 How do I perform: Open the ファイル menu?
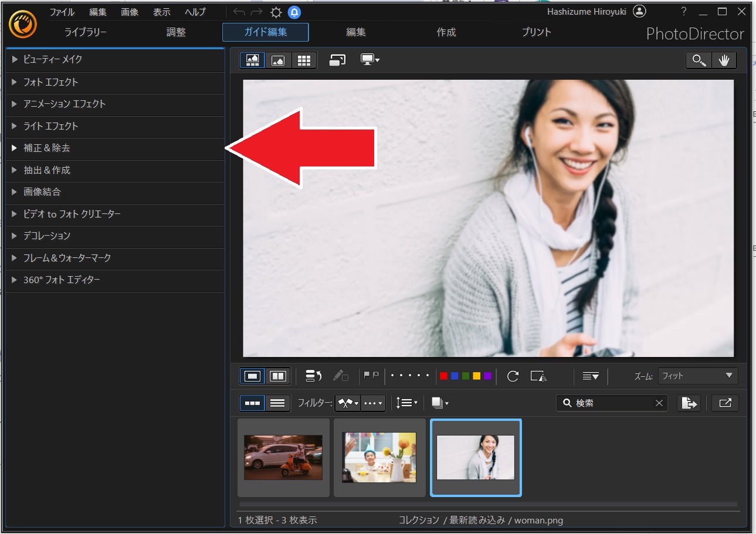pyautogui.click(x=62, y=12)
